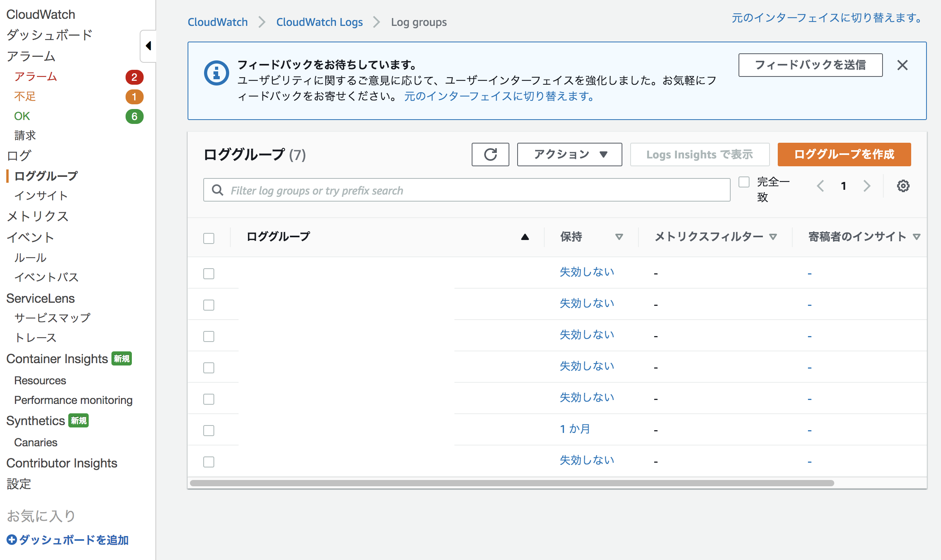Refresh the log groups list
The image size is (941, 560).
(490, 155)
